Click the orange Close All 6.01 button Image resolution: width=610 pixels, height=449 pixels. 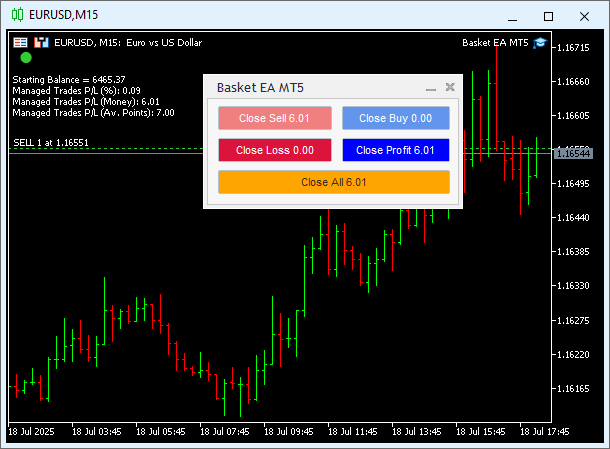pos(334,182)
